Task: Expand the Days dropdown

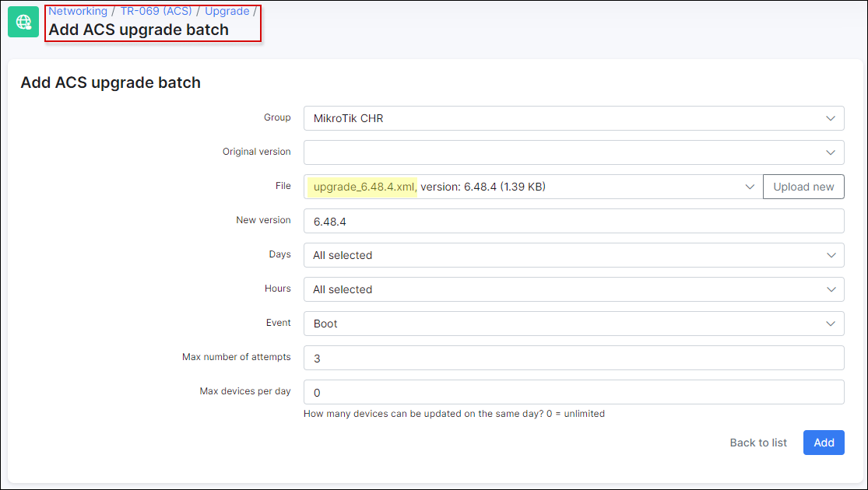Action: (573, 255)
